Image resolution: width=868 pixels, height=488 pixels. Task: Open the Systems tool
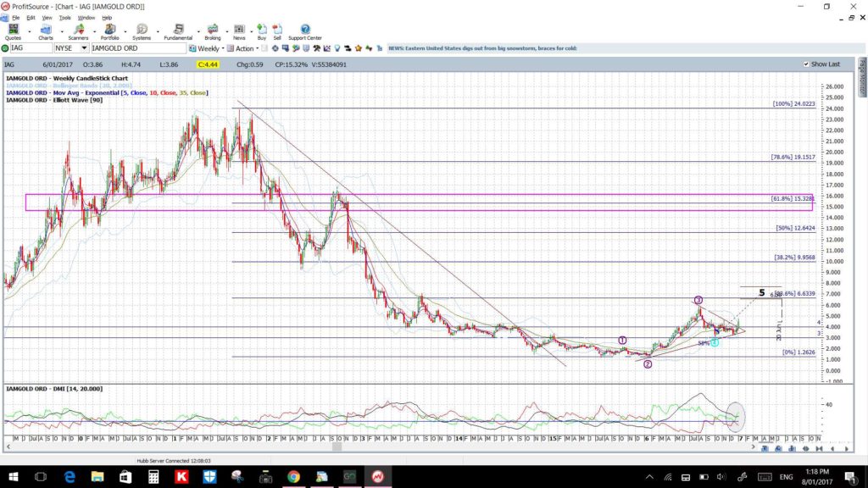[142, 32]
